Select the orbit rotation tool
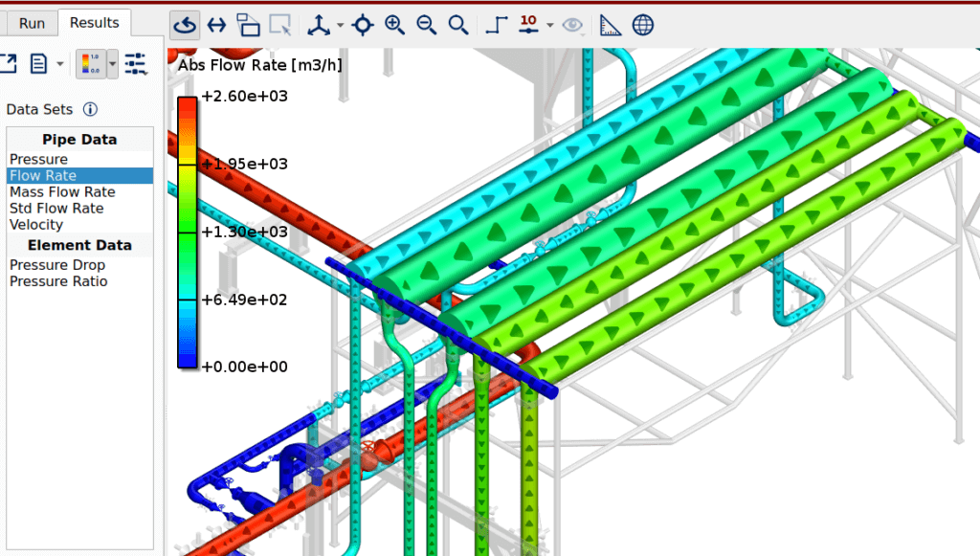Viewport: 980px width, 556px height. coord(183,25)
